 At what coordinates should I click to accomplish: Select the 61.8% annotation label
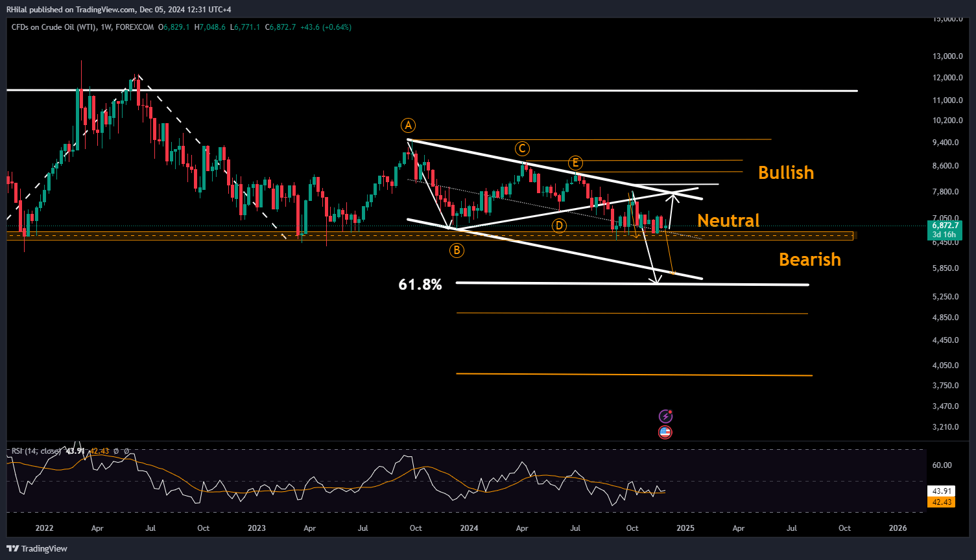click(x=420, y=285)
